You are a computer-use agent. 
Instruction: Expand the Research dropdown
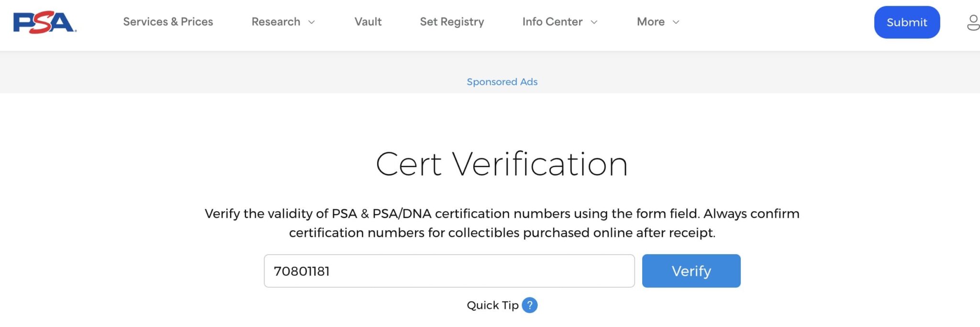283,22
